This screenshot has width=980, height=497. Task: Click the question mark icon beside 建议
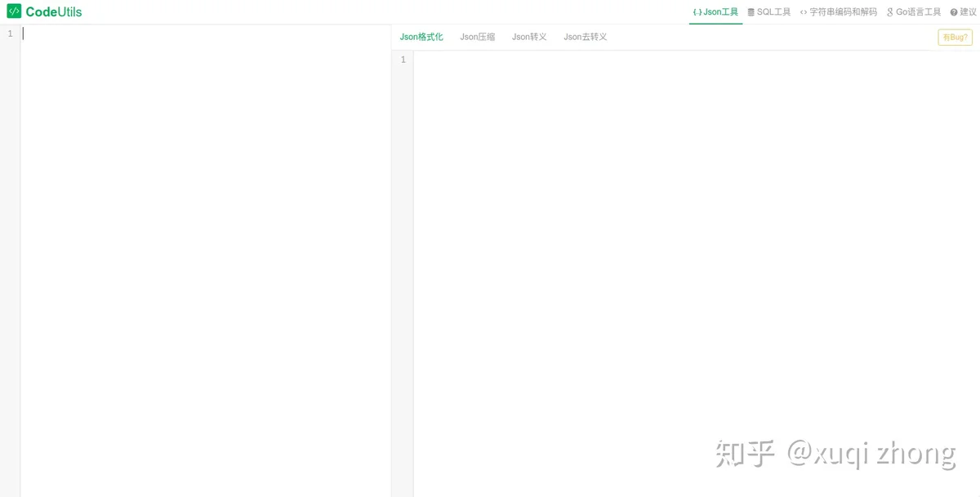click(954, 12)
